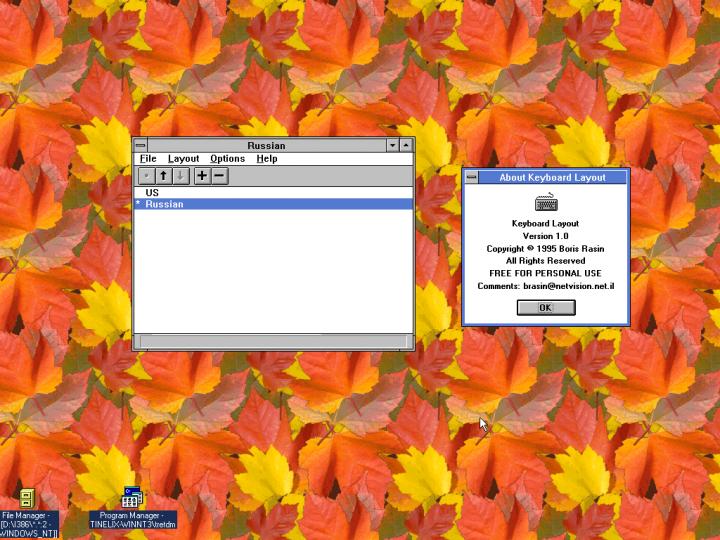Image resolution: width=720 pixels, height=540 pixels.
Task: Open the Russian window control menu box
Action: pyautogui.click(x=141, y=146)
